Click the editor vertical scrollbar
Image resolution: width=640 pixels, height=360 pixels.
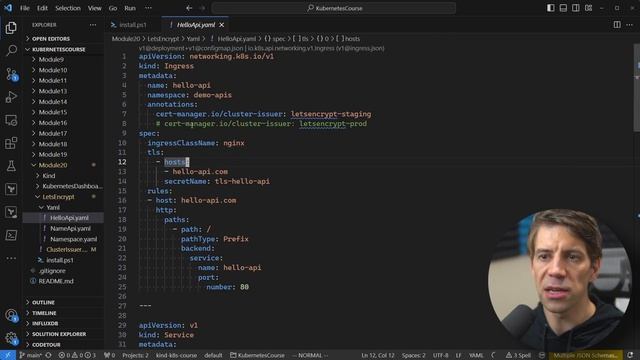pyautogui.click(x=637, y=87)
